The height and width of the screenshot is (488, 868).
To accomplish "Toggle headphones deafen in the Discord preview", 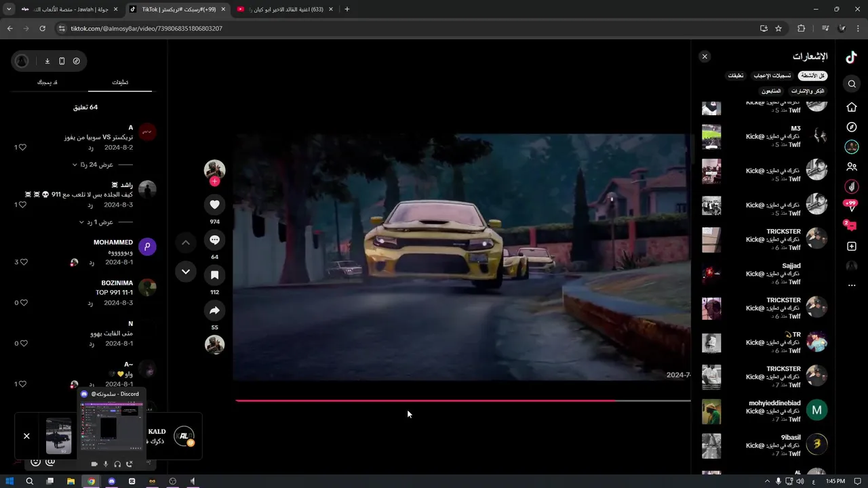I will [117, 464].
